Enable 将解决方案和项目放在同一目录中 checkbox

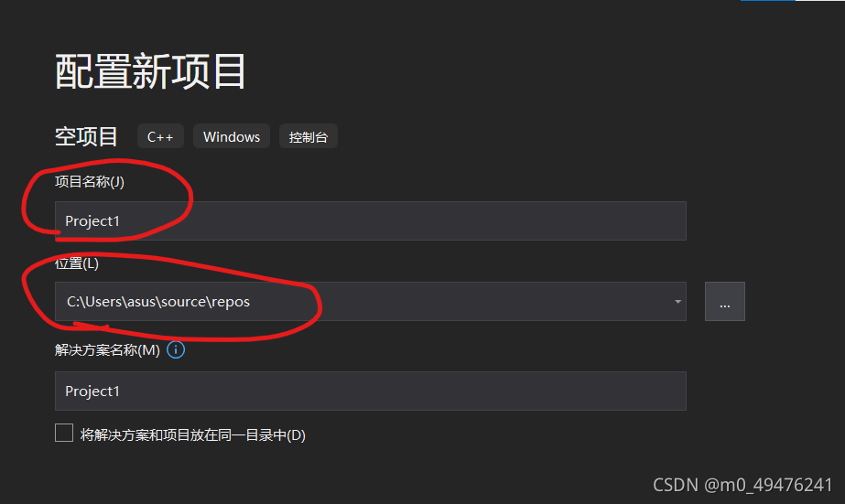pos(64,433)
